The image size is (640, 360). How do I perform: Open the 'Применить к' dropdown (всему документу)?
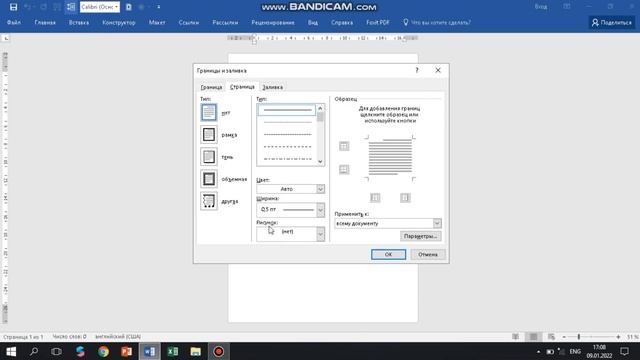[x=388, y=223]
